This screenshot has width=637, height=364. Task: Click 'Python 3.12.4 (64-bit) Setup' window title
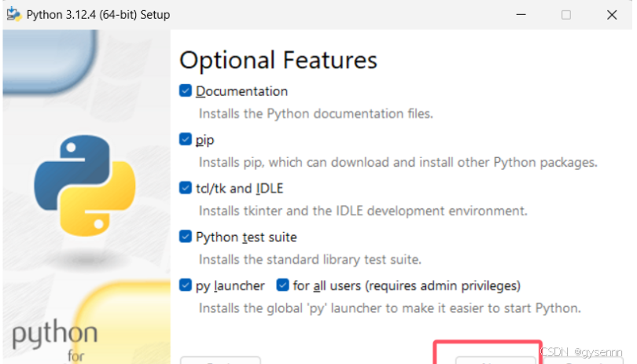point(98,15)
